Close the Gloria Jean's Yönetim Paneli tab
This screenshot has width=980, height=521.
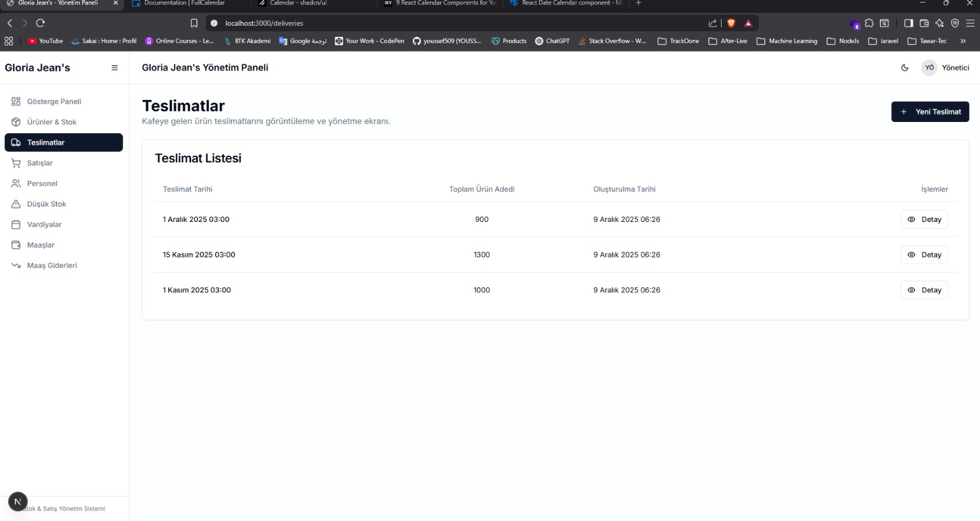[115, 3]
